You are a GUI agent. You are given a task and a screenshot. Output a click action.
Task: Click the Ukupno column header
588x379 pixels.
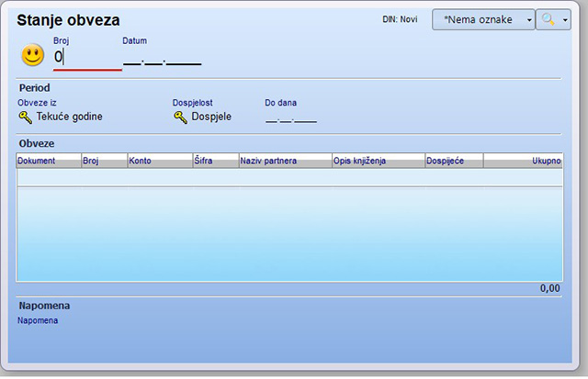click(x=523, y=161)
